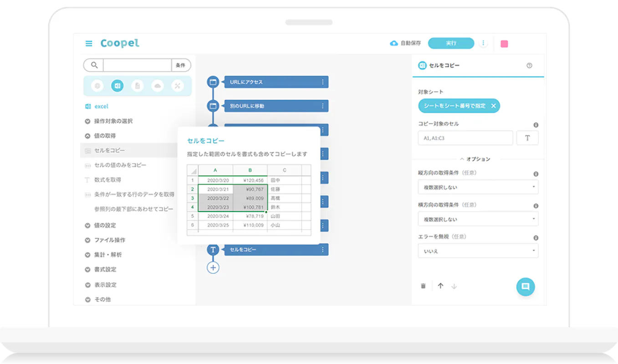Focus the action search input field

(x=137, y=65)
